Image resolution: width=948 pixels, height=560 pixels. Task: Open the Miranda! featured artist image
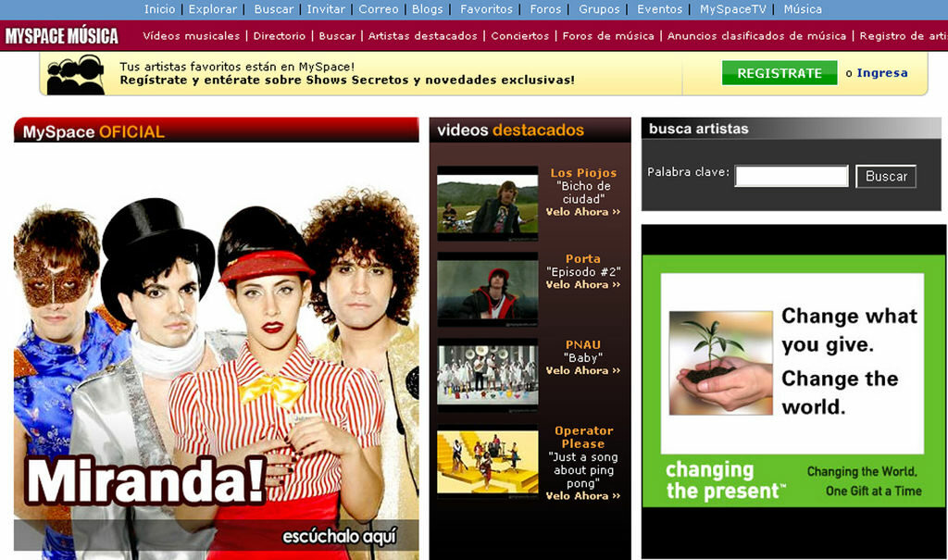[217, 351]
